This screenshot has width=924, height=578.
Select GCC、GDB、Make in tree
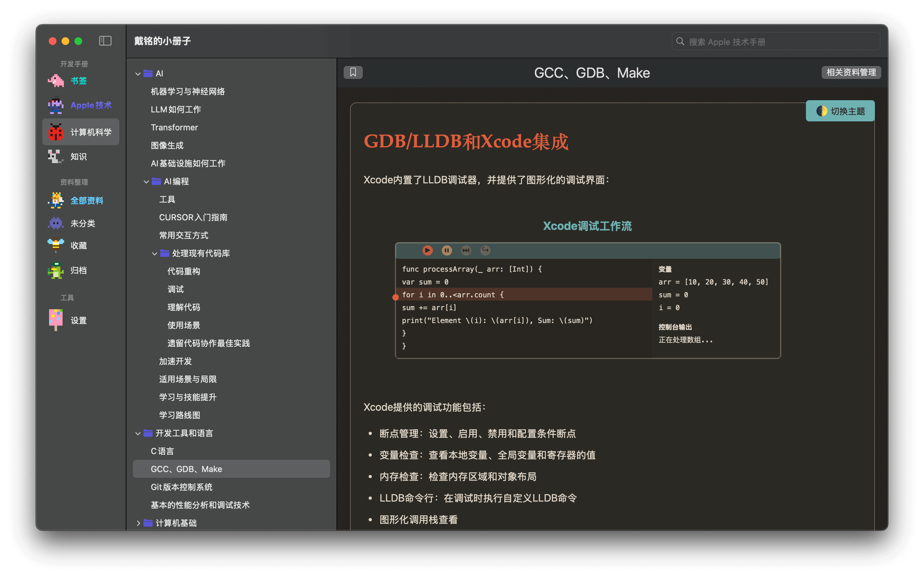click(231, 469)
